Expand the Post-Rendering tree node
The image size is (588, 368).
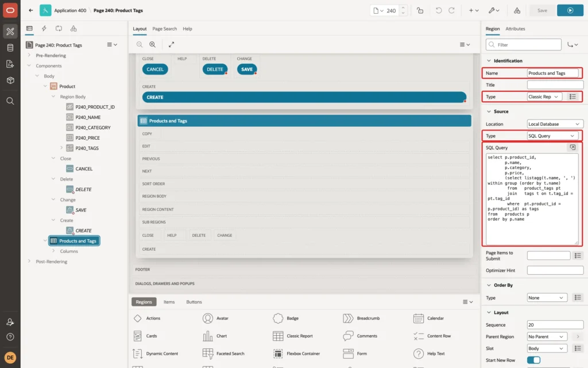pos(29,262)
